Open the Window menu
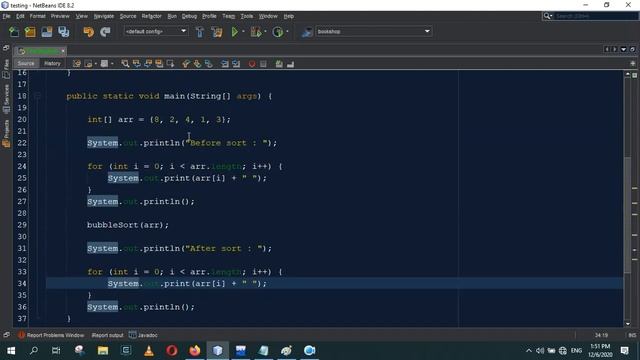 268,16
